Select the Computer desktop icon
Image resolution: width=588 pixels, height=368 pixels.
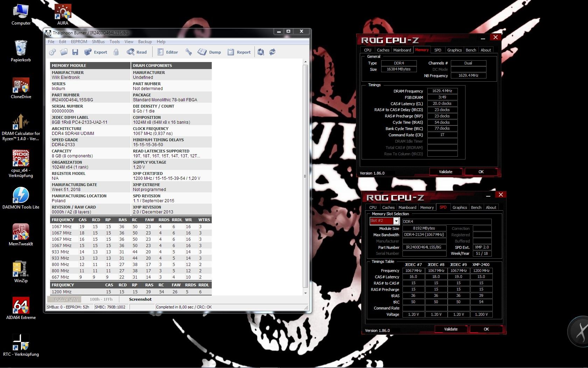coord(21,14)
